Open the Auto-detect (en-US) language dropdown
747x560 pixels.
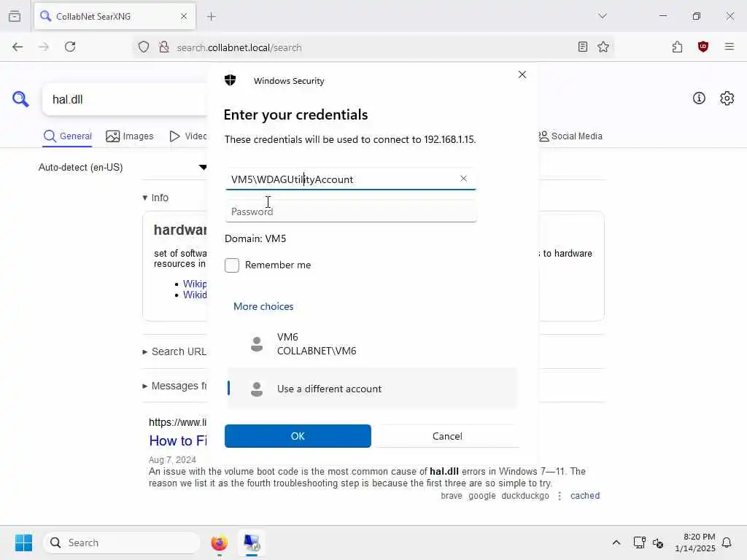(x=123, y=167)
